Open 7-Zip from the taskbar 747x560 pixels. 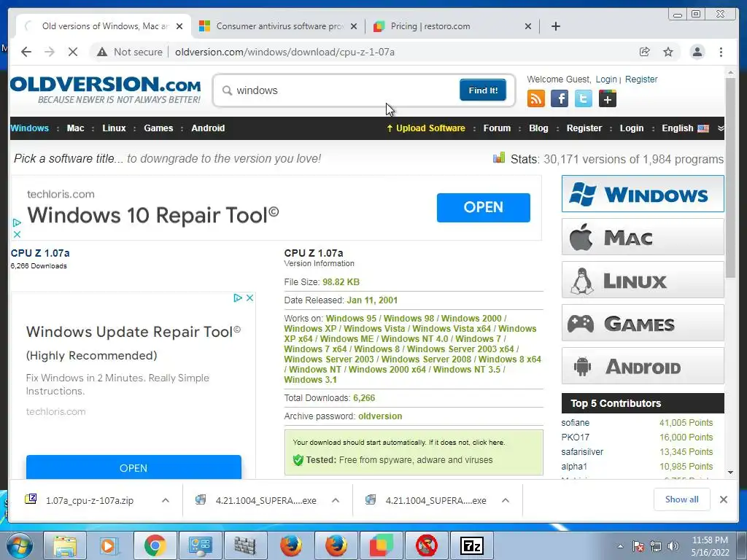pos(472,545)
